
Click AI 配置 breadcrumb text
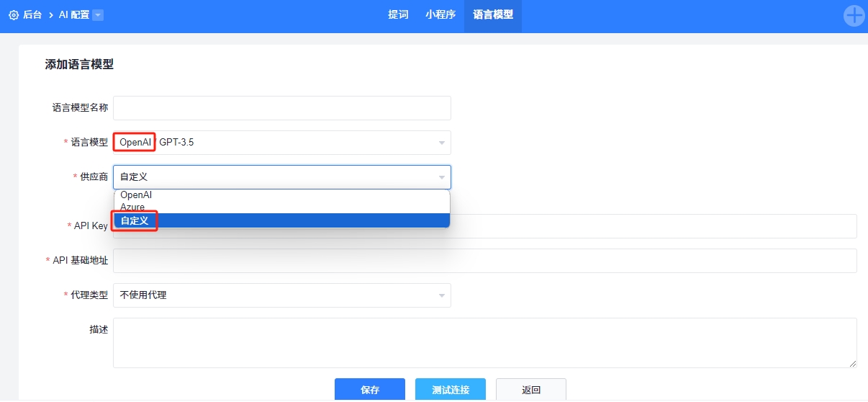pyautogui.click(x=74, y=14)
